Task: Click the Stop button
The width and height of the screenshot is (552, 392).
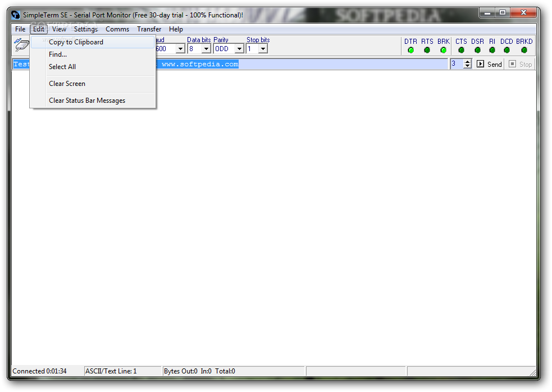Action: 521,64
